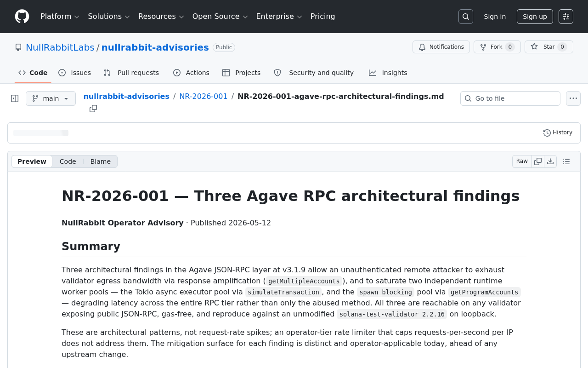Go to the GitHub homepage logo
The height and width of the screenshot is (368, 588).
(x=22, y=17)
